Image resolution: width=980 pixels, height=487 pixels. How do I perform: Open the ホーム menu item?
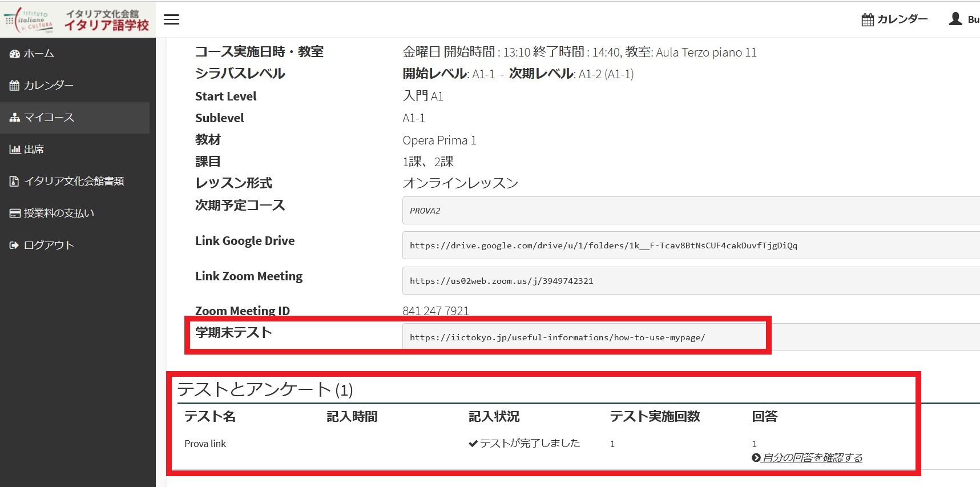point(39,54)
